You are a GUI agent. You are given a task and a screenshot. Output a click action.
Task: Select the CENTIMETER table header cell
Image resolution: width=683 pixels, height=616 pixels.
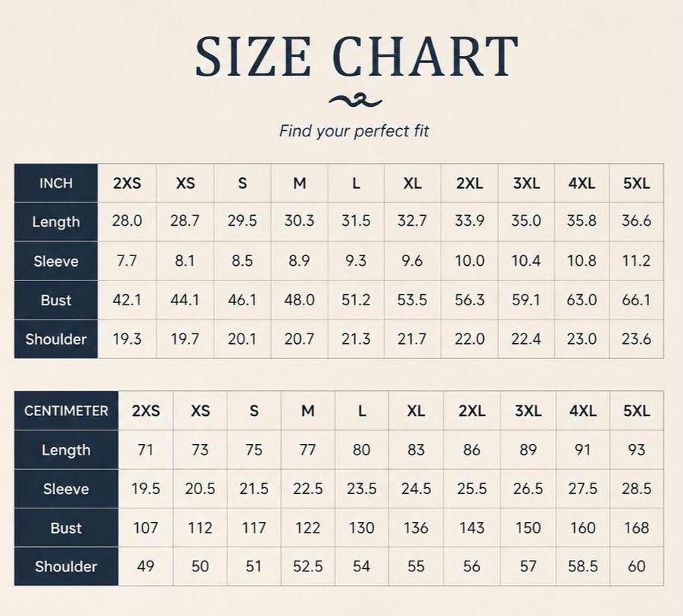(x=66, y=411)
